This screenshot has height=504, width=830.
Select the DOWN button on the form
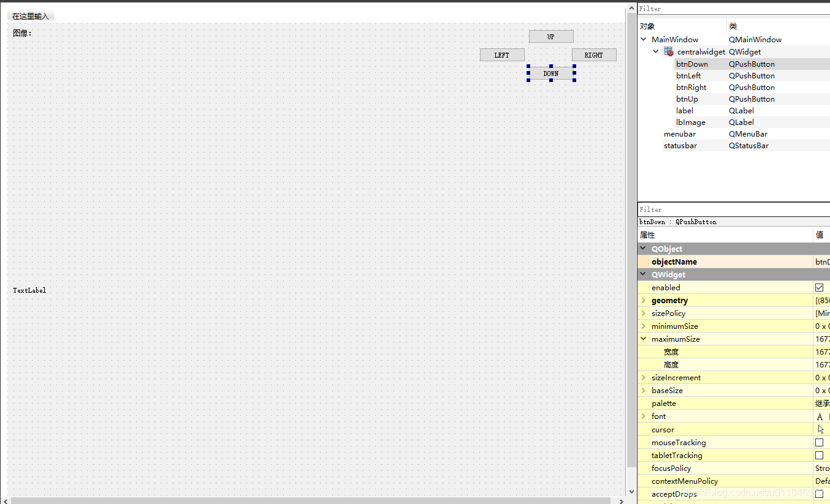551,73
